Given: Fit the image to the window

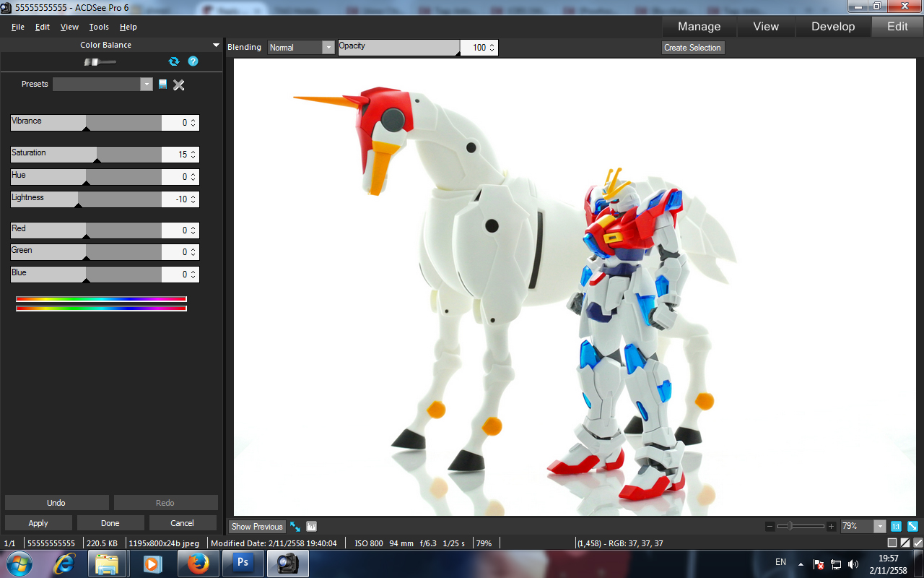Looking at the screenshot, I should 912,527.
